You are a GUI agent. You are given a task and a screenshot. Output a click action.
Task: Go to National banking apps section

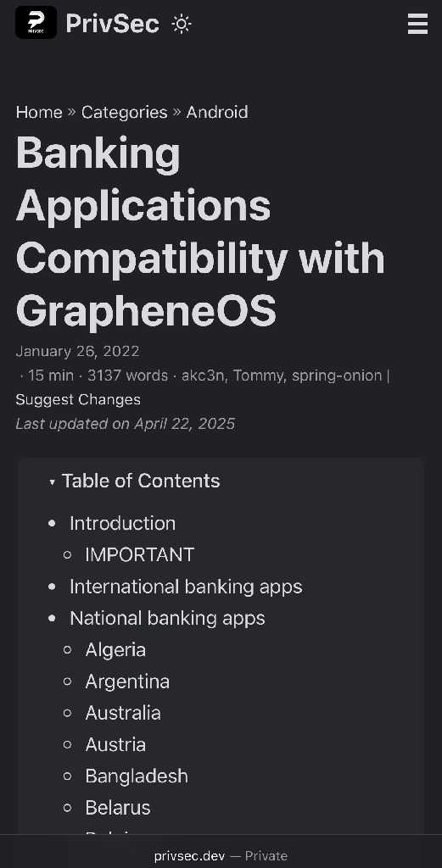pos(167,618)
